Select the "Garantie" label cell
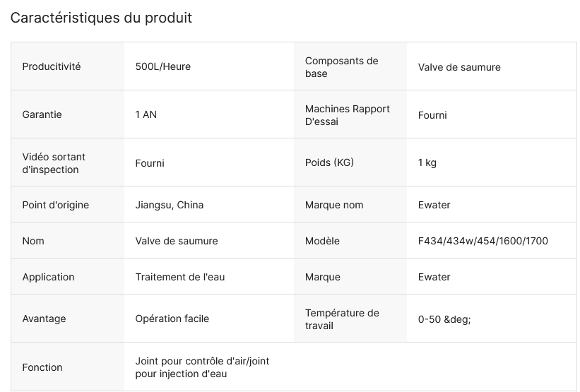The image size is (580, 392). pos(42,114)
